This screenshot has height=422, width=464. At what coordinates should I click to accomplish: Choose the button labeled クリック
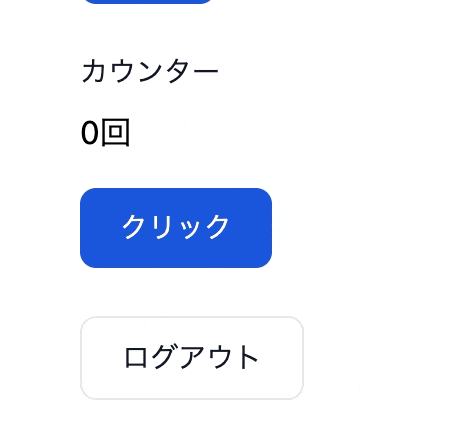[176, 228]
